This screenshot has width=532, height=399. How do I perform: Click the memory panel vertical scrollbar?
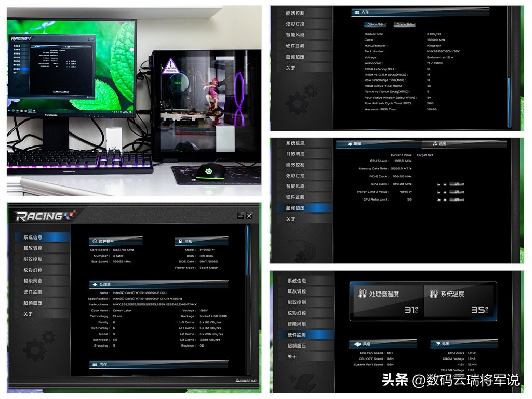(509, 66)
